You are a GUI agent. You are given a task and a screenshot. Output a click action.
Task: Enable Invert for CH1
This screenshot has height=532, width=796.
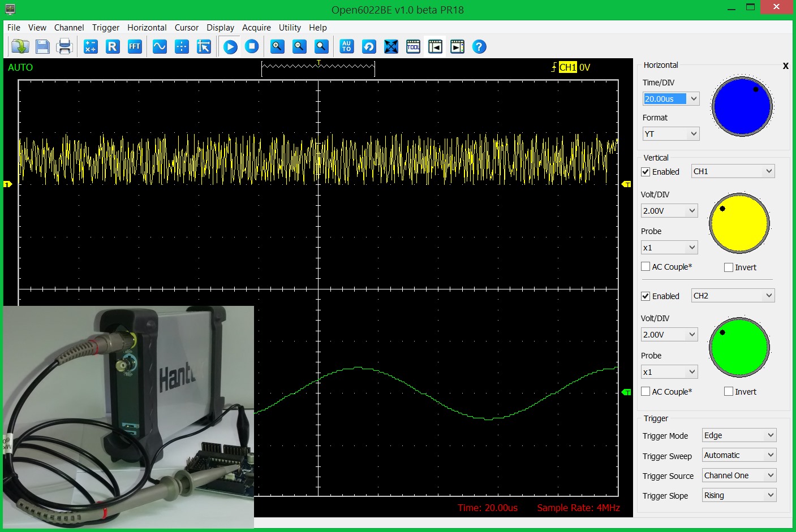pyautogui.click(x=729, y=267)
